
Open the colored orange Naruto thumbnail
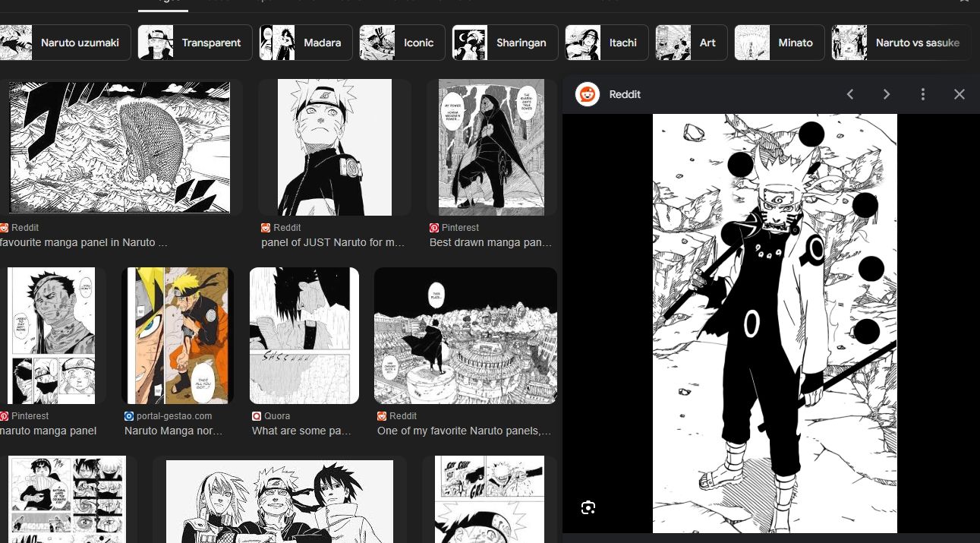[x=178, y=336]
